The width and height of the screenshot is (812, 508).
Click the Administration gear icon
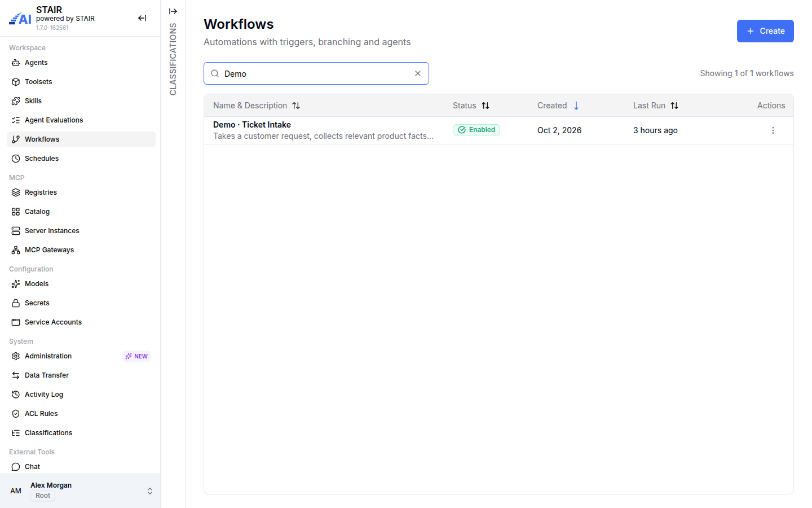pos(16,356)
